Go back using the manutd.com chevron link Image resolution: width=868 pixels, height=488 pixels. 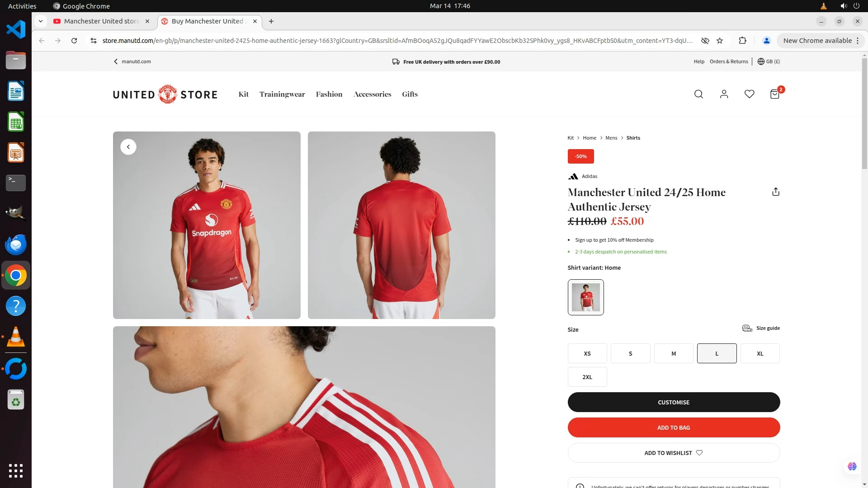[132, 61]
